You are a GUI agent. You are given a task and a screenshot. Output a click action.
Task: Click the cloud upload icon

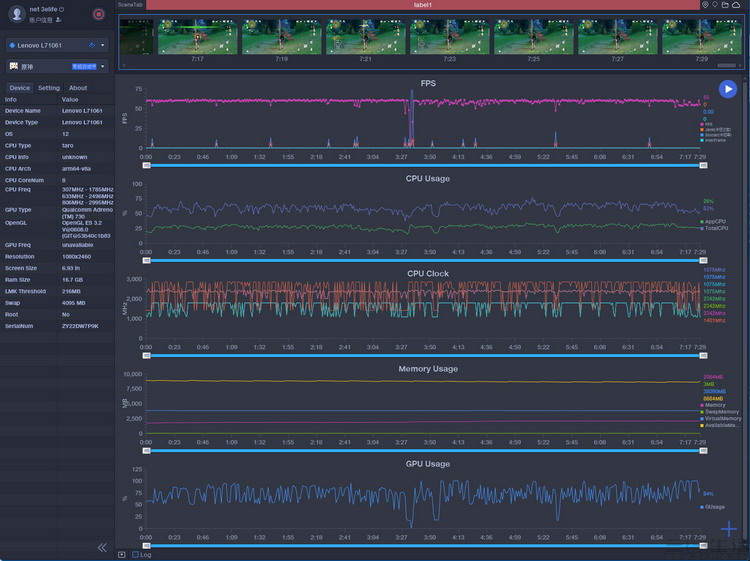click(736, 5)
